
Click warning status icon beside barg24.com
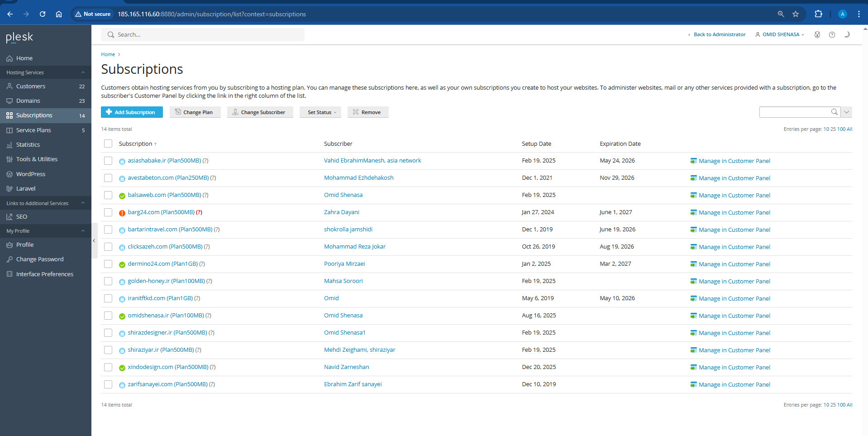122,213
